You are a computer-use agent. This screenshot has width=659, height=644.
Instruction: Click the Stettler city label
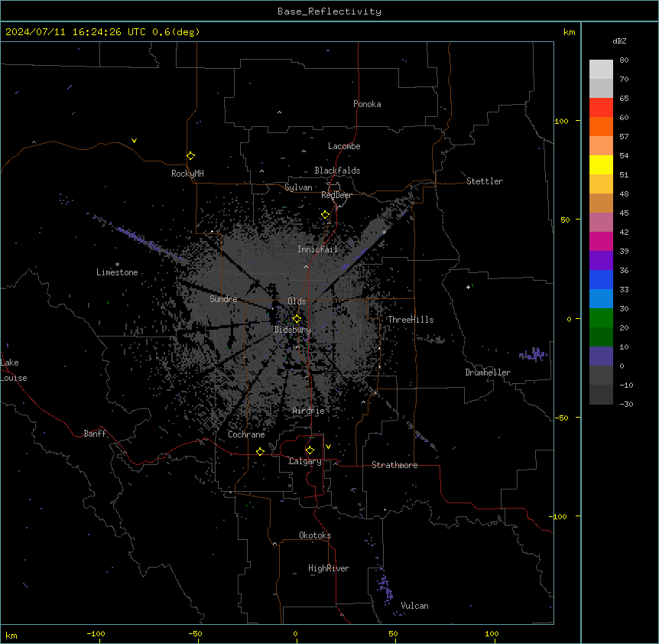pyautogui.click(x=485, y=181)
